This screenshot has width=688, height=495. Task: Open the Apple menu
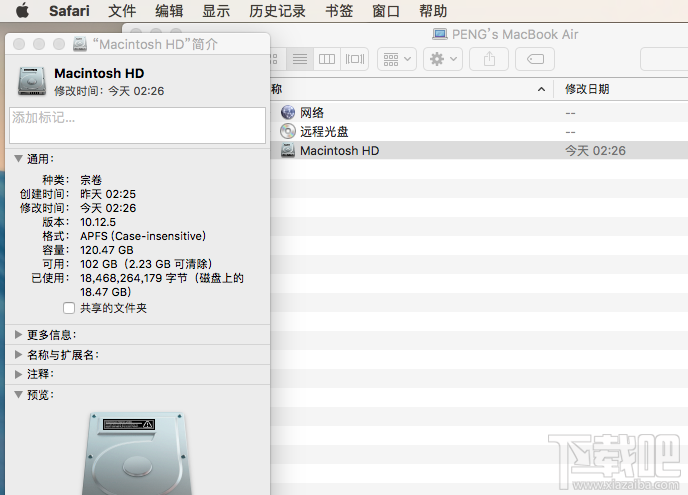[22, 11]
